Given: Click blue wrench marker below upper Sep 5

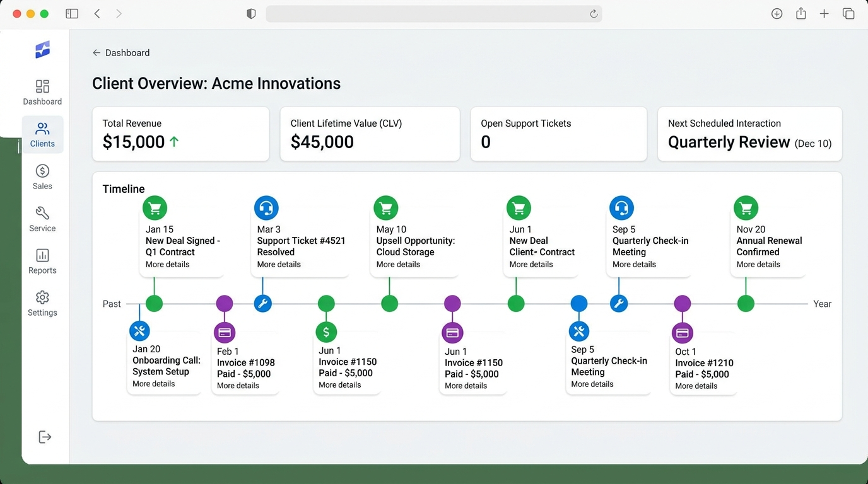Looking at the screenshot, I should click(x=619, y=304).
